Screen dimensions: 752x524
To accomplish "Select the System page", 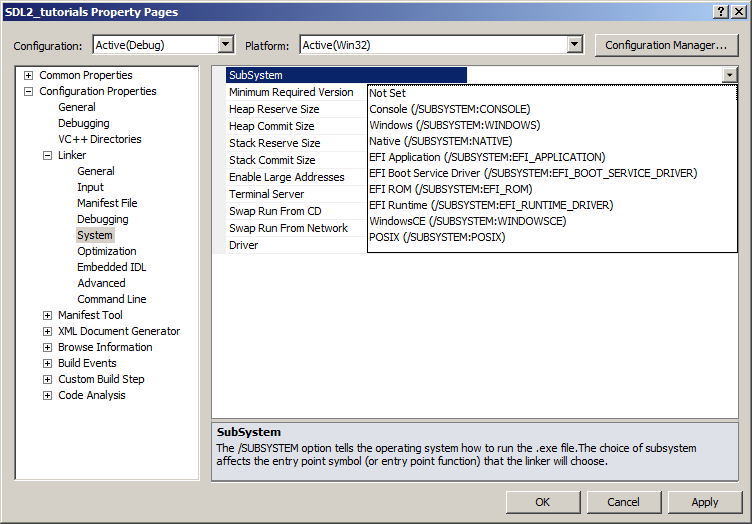I will 95,235.
